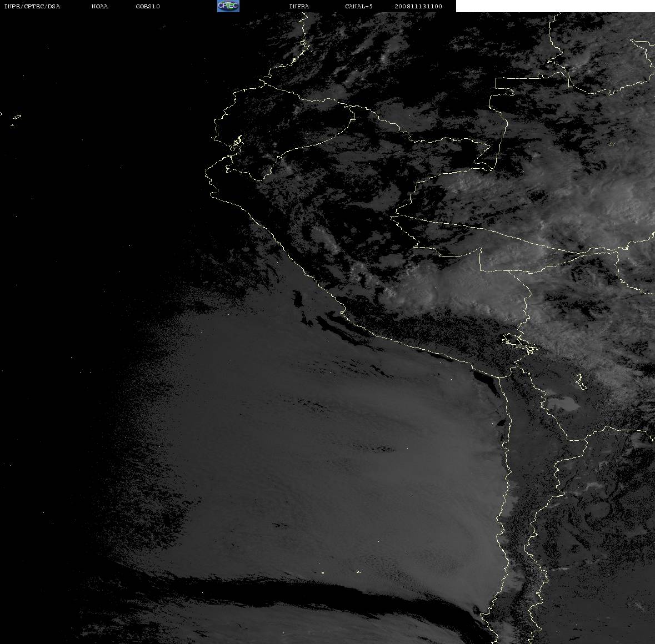Click the gray Salar de Uyuni patch
This screenshot has height=644, width=655.
coord(563,403)
